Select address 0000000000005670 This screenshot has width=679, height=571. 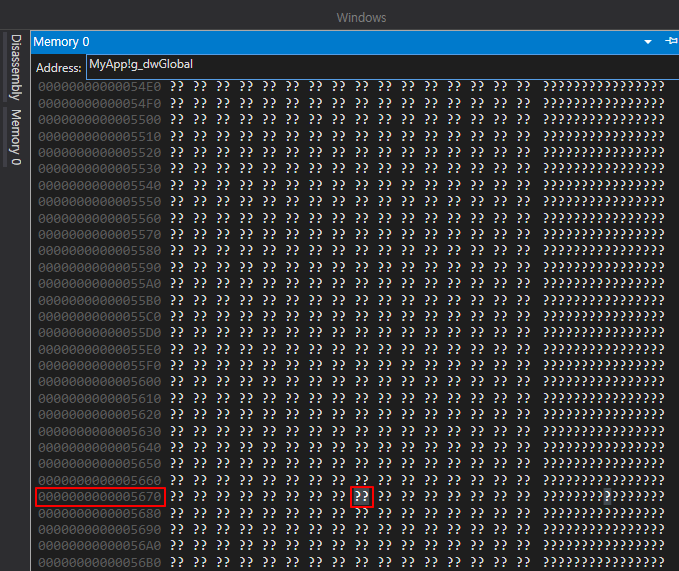(100, 497)
